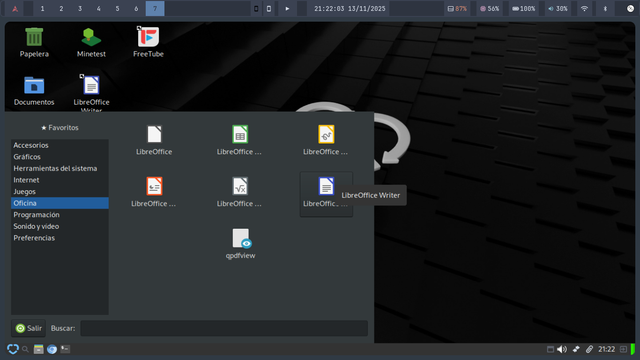The width and height of the screenshot is (640, 360).
Task: Click the date and time in top bar
Action: (x=349, y=9)
